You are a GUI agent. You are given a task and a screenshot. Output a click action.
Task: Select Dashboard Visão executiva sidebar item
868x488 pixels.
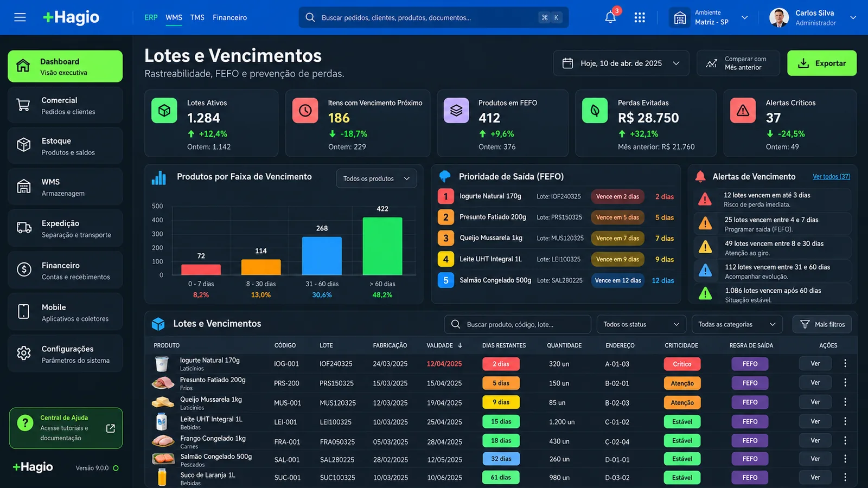point(65,66)
